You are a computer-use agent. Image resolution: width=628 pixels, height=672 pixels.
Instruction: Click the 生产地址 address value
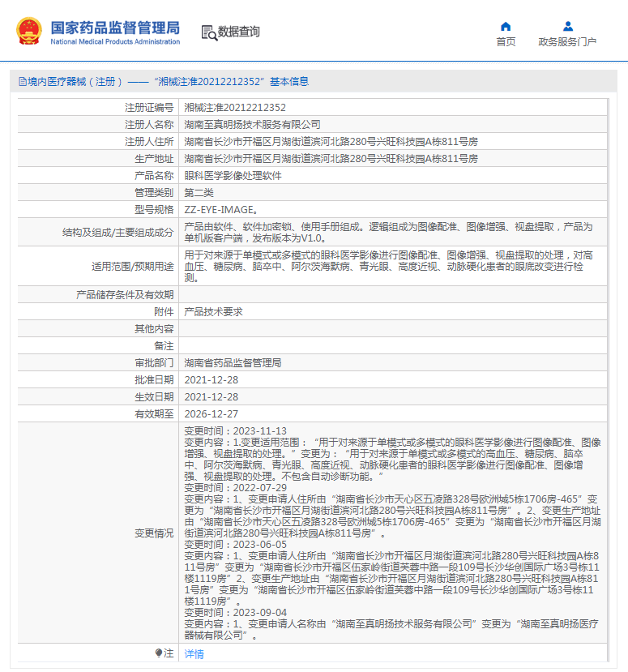click(331, 159)
